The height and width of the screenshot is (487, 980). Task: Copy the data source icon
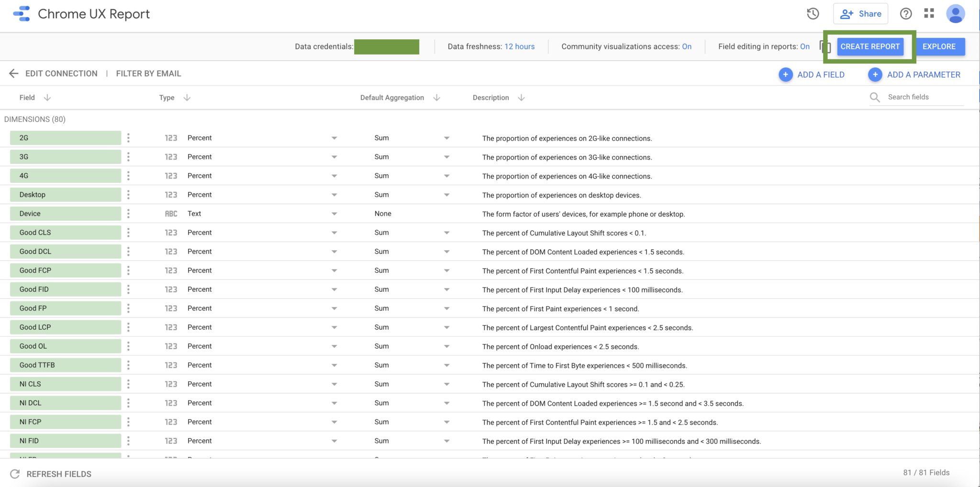coord(825,46)
